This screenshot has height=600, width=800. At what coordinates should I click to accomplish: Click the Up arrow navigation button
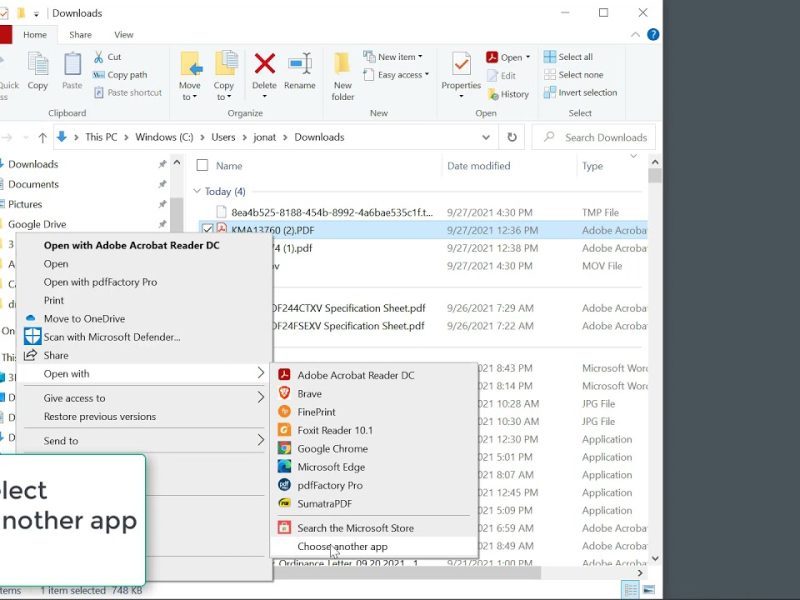42,137
